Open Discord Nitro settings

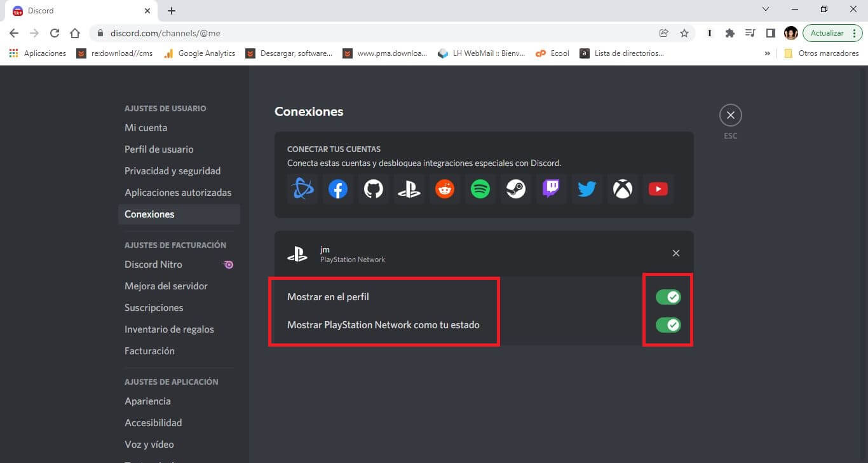(x=179, y=265)
